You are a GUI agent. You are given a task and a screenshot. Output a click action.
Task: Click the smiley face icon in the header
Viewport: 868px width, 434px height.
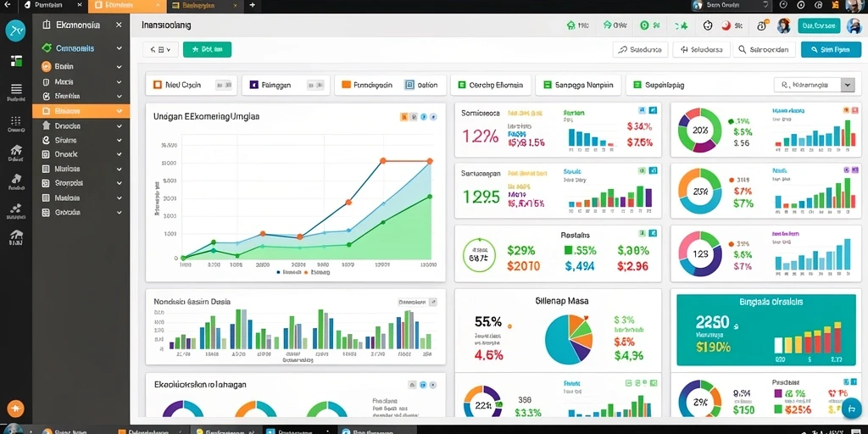point(708,25)
